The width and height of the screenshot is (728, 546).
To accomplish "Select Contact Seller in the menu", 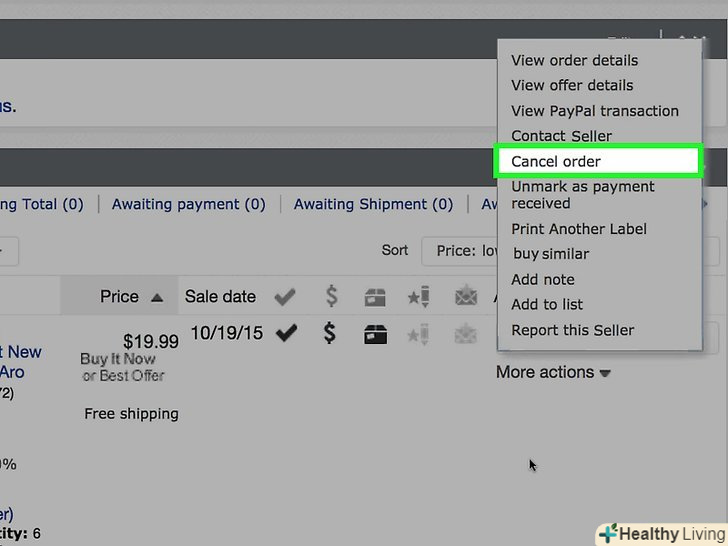I will click(561, 136).
